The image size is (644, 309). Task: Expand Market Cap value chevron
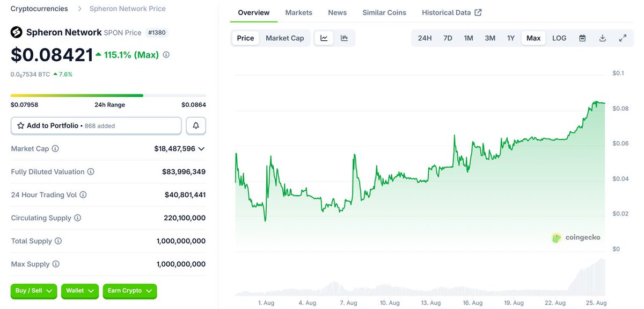(201, 149)
